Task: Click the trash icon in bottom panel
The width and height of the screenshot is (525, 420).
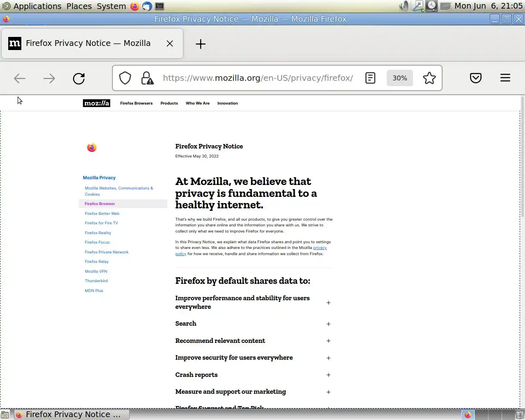Action: (520, 415)
